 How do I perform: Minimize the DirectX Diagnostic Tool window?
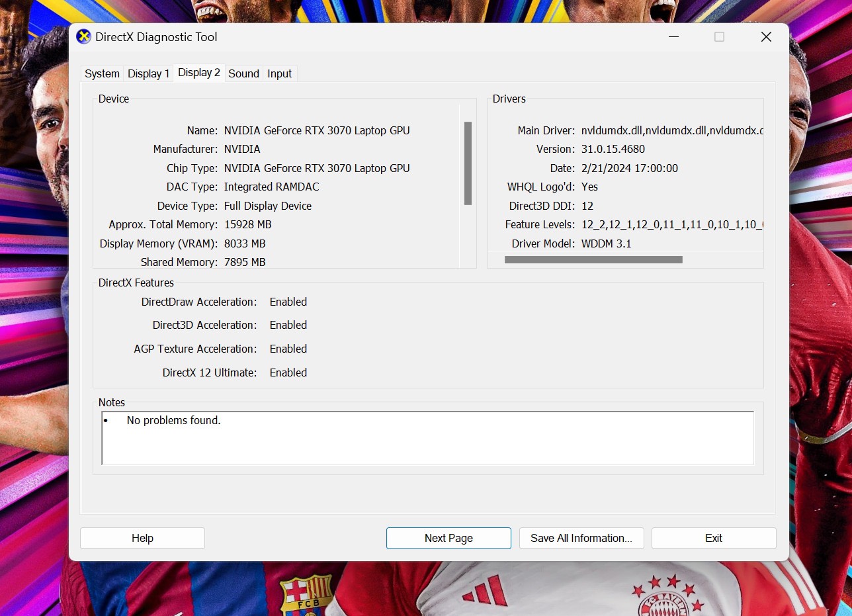coord(673,37)
